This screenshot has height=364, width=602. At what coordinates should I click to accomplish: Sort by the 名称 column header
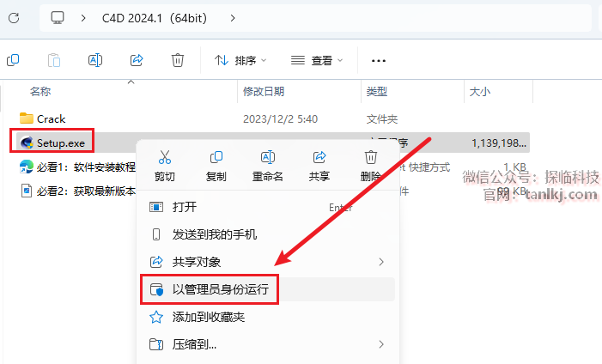coord(40,91)
